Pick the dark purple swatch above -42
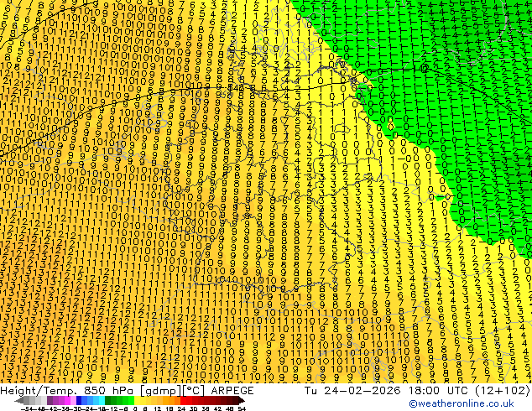 [50, 400]
